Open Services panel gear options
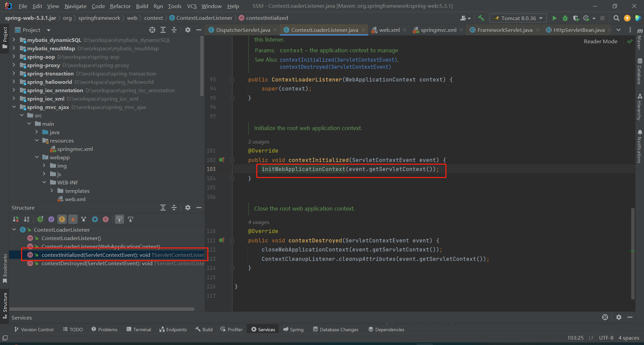644x345 pixels. [x=619, y=317]
